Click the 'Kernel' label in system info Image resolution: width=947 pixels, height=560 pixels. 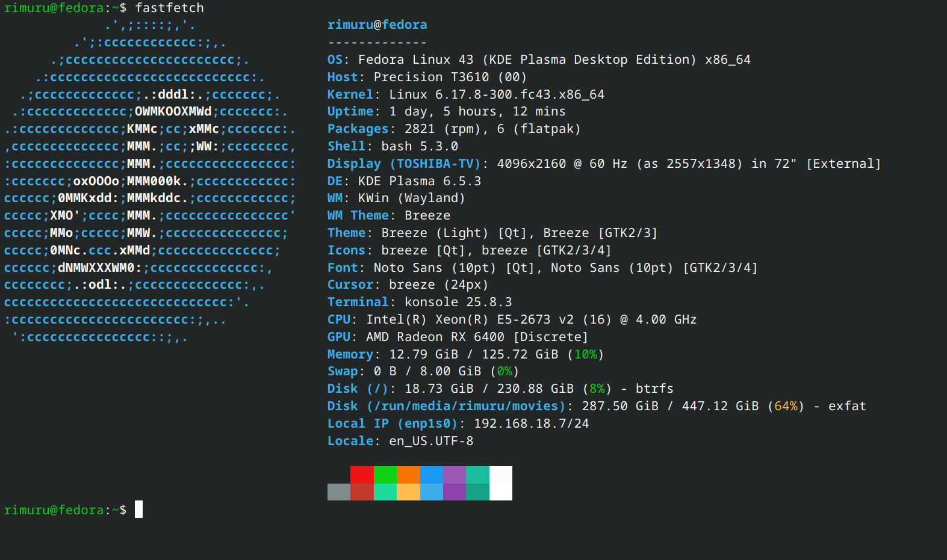pos(350,94)
